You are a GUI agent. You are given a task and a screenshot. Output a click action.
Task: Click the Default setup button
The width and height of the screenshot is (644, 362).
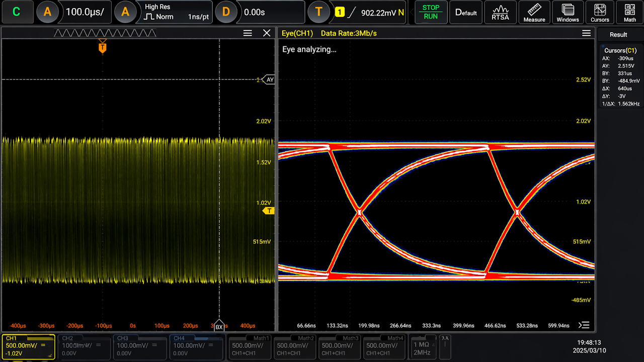click(x=466, y=12)
